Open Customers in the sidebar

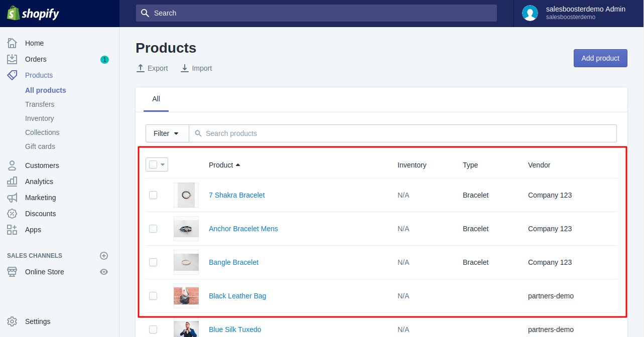click(42, 165)
